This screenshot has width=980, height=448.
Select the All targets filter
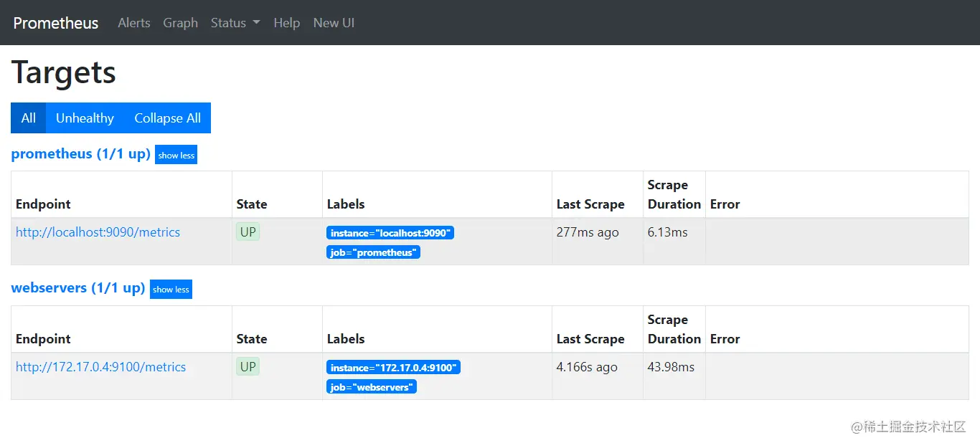pos(29,118)
